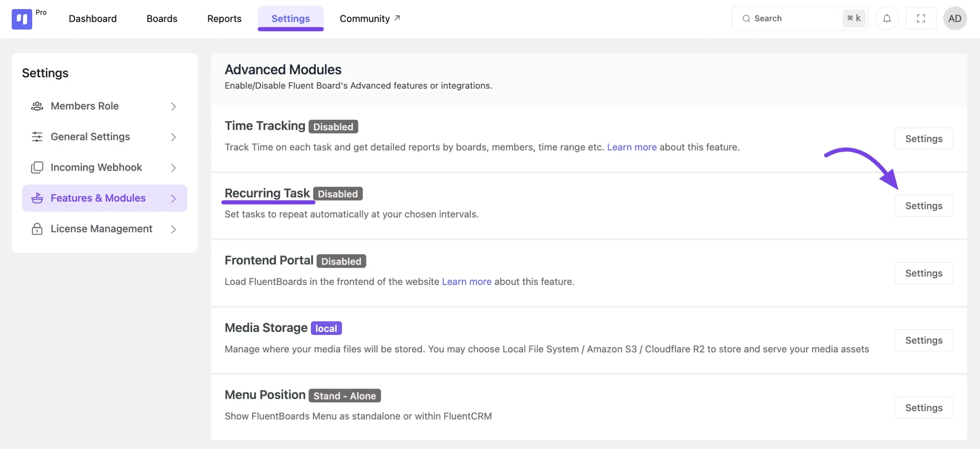Click the General Settings sliders icon
980x449 pixels.
tap(37, 137)
